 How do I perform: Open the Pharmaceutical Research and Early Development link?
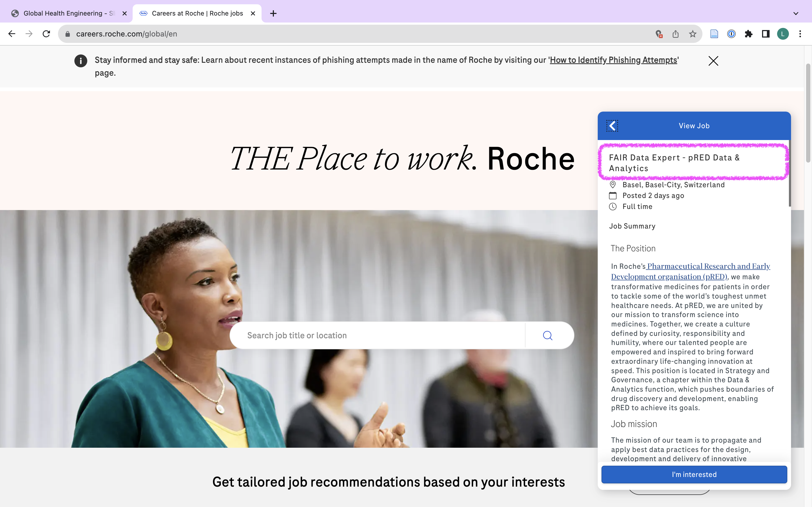click(708, 266)
